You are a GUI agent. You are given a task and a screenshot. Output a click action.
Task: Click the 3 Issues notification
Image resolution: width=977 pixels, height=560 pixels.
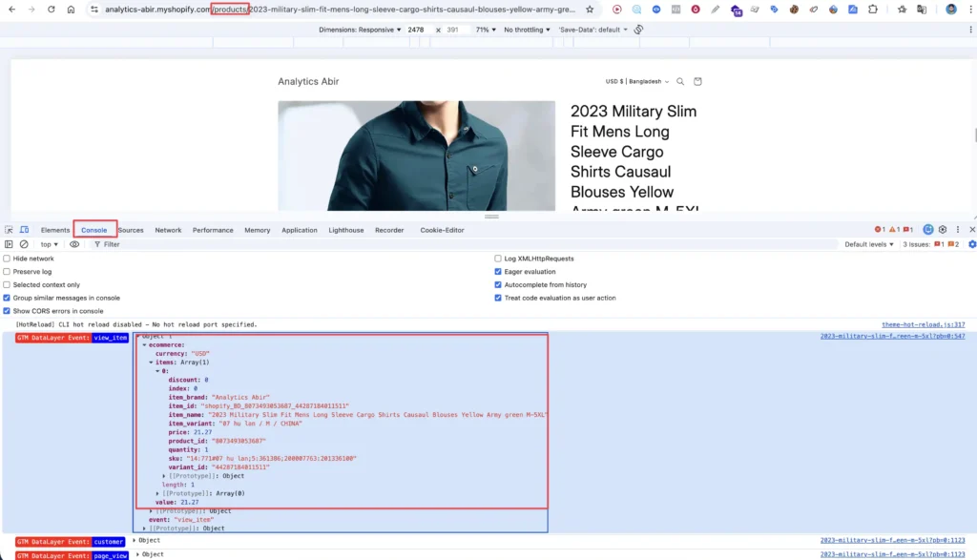914,244
